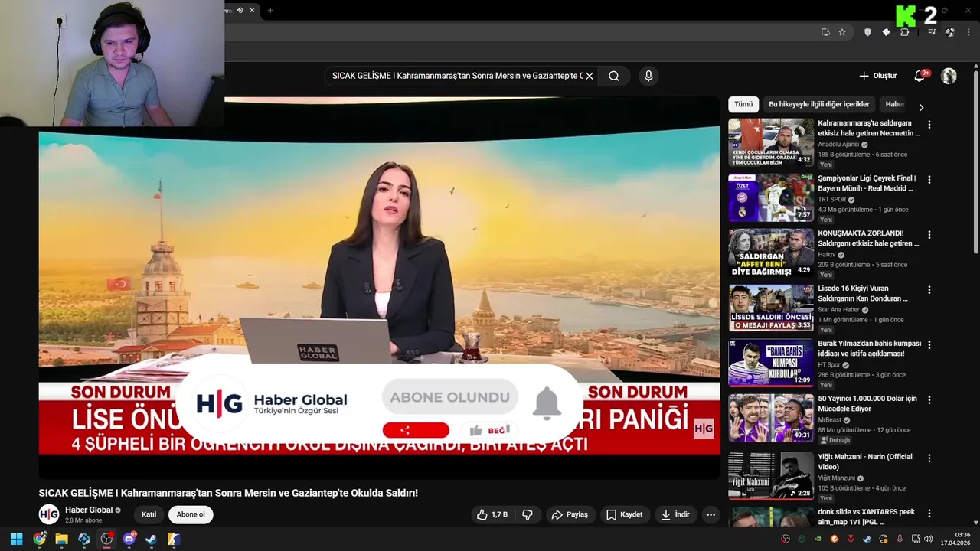This screenshot has width=980, height=551.
Task: Like the video showing 1,7 B
Action: tap(492, 514)
